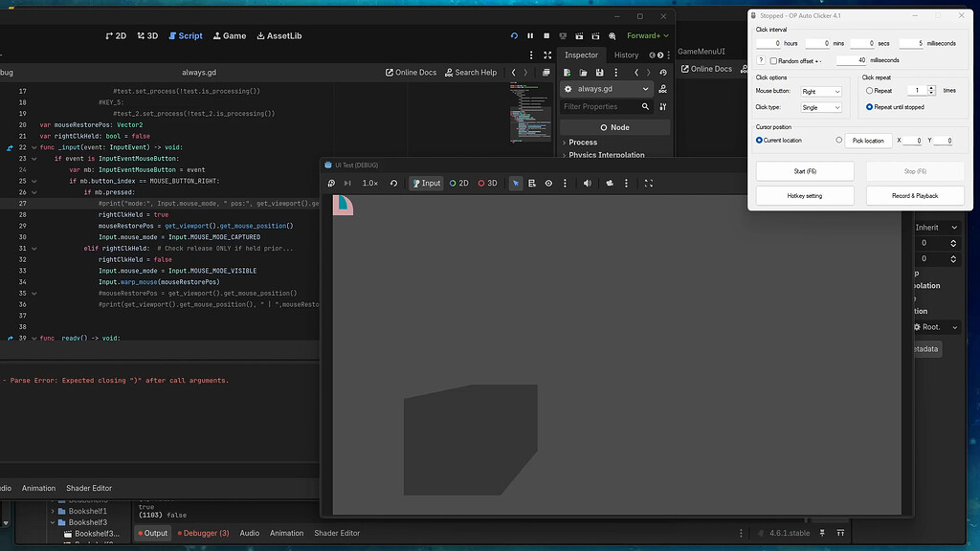Screen dimensions: 980x551
Task: Adjust game speed 1.0x control
Action: [370, 183]
